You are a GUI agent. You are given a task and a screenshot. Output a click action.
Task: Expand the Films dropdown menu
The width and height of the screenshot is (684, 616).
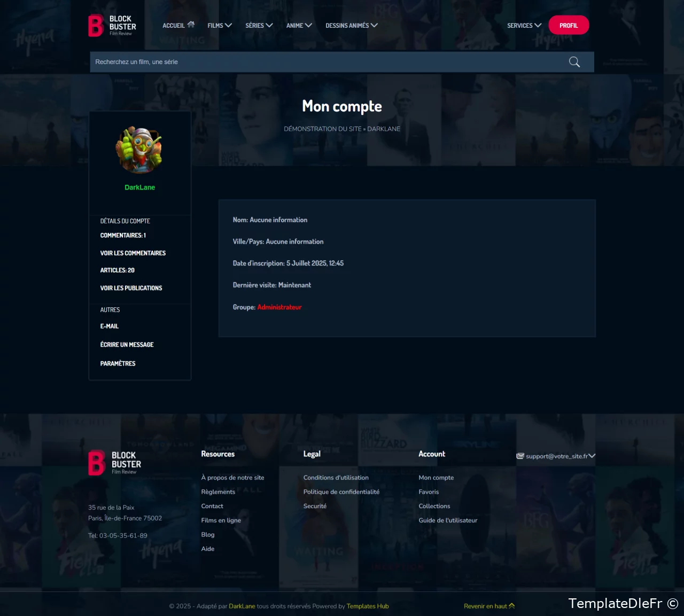tap(219, 25)
